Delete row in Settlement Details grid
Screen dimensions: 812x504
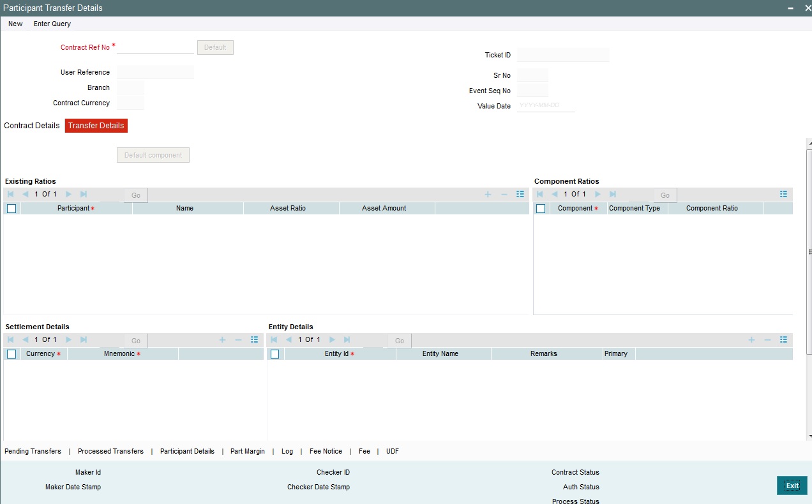click(x=238, y=339)
